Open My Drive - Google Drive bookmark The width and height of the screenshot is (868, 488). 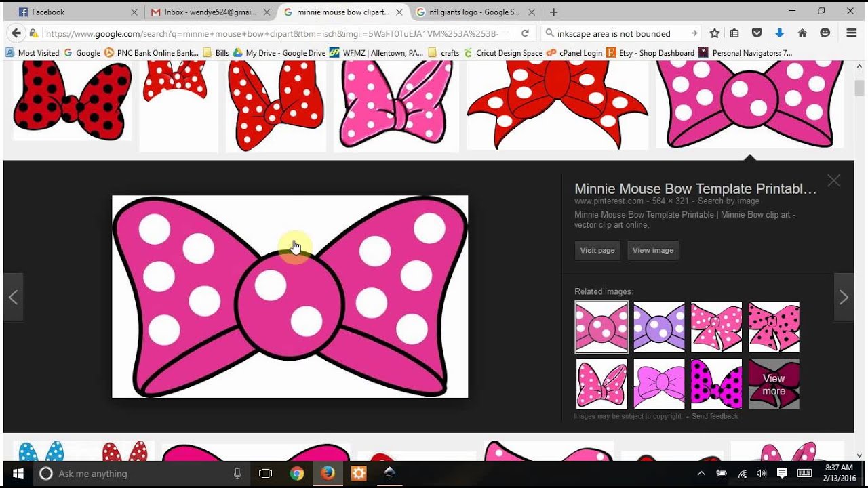[279, 53]
